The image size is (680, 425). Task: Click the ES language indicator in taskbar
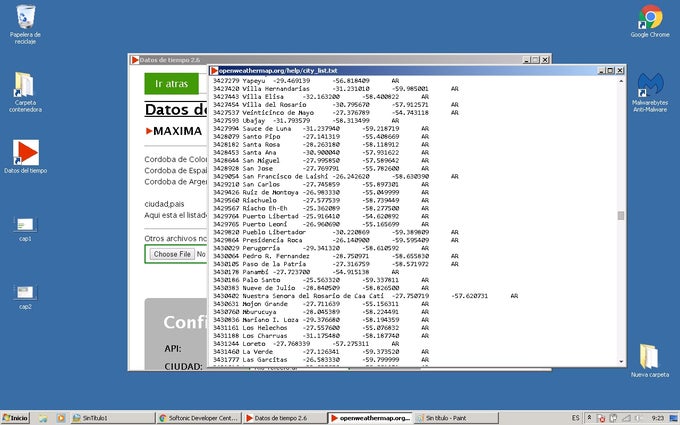(575, 418)
